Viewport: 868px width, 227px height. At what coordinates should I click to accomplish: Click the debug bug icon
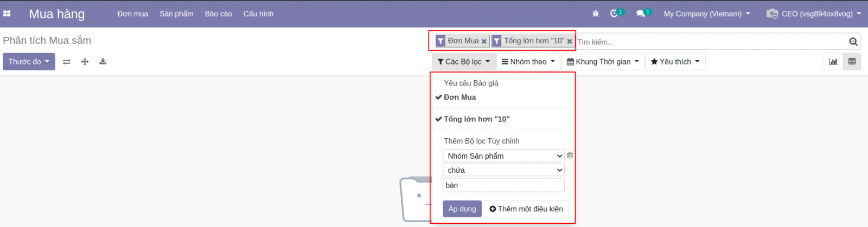pyautogui.click(x=596, y=14)
